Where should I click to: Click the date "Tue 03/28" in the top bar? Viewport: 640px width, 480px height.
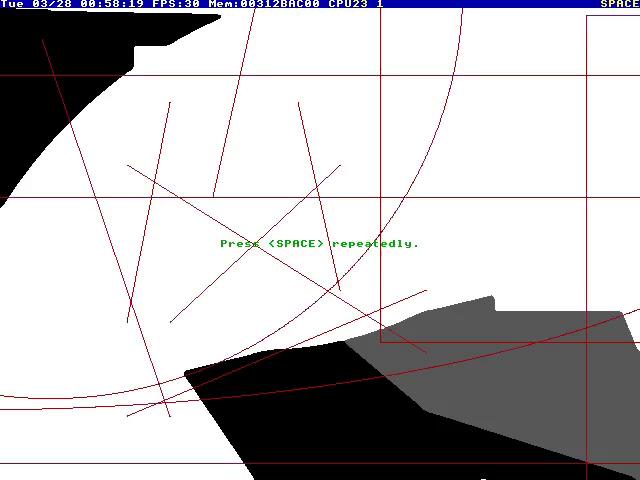pos(36,4)
